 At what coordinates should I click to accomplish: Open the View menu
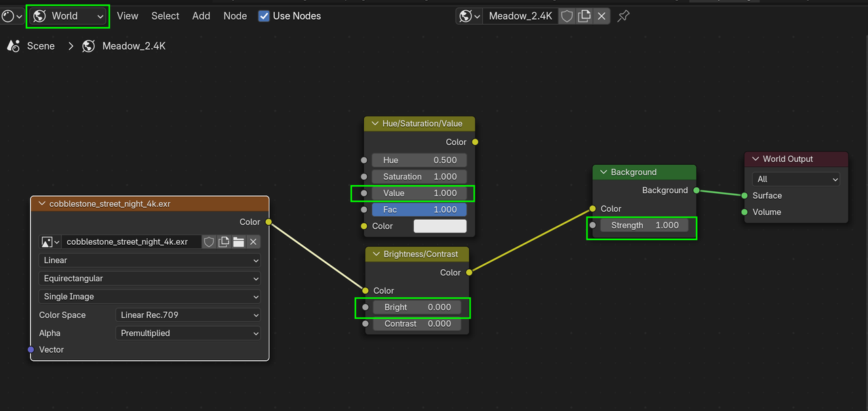point(127,16)
